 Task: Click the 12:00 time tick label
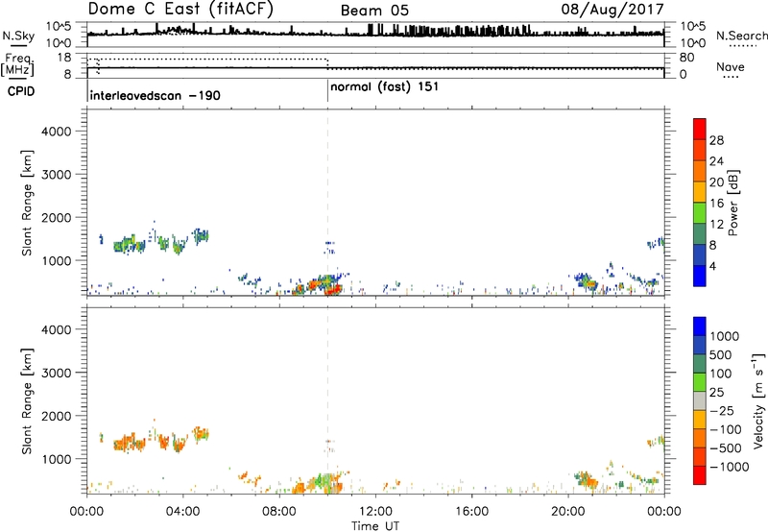click(375, 512)
